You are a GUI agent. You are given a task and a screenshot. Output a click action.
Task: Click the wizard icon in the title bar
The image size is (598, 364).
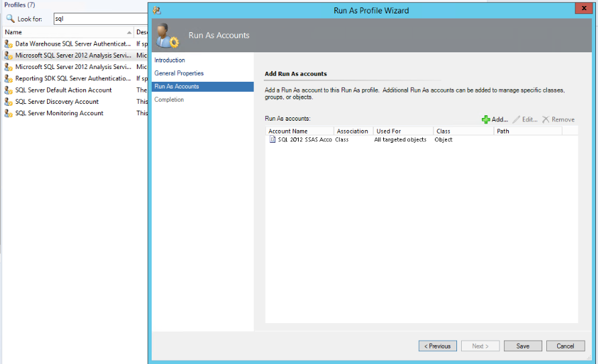(157, 10)
